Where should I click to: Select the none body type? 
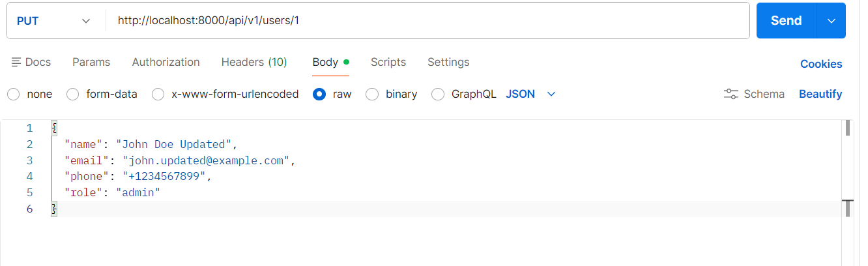[x=14, y=94]
